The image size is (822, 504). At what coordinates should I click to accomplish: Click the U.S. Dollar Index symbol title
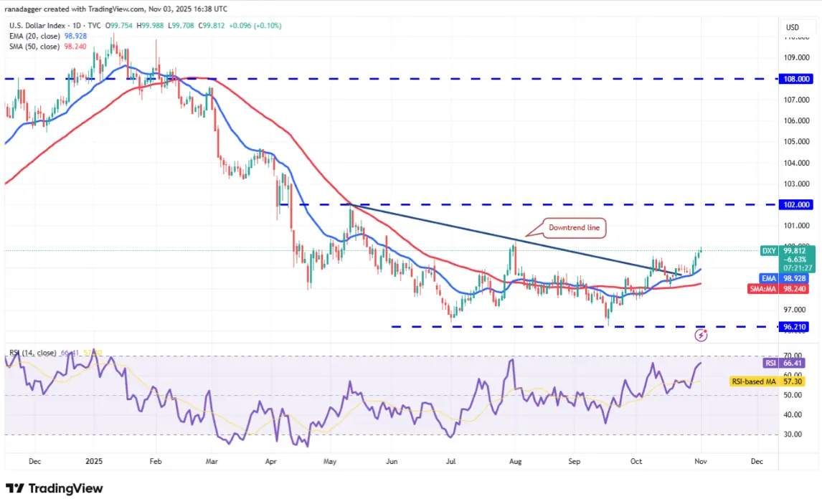click(37, 26)
